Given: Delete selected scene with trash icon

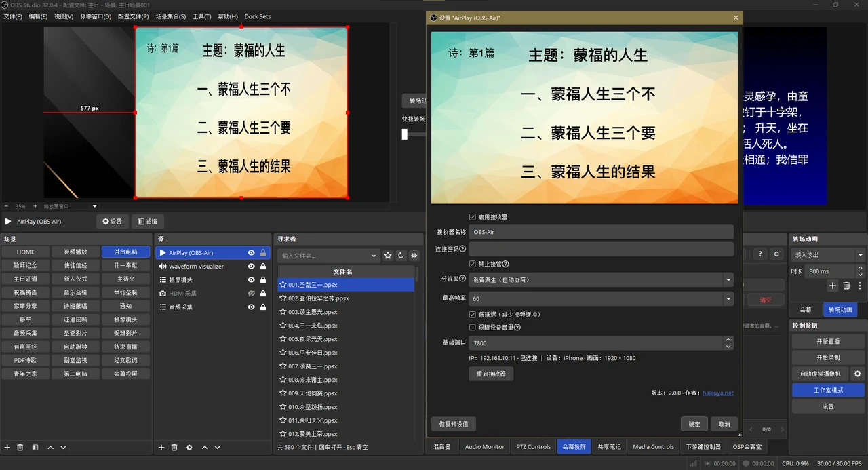Looking at the screenshot, I should 20,448.
